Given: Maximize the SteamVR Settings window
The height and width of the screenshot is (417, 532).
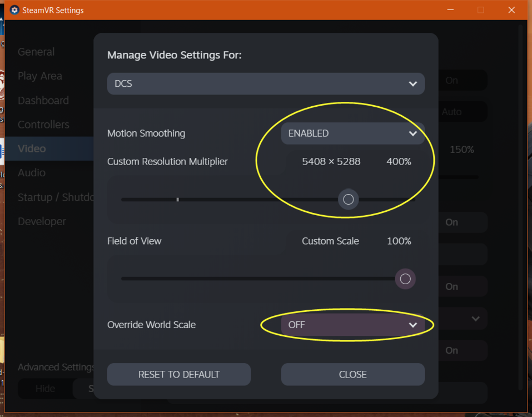Looking at the screenshot, I should (481, 10).
